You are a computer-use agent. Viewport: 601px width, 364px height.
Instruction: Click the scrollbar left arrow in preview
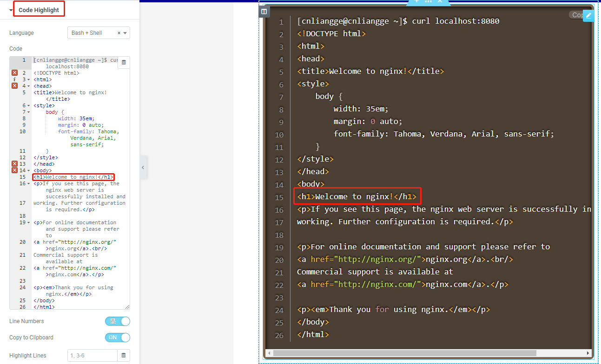[x=268, y=353]
